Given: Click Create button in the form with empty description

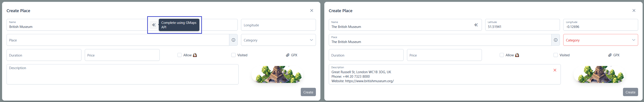Looking at the screenshot, I should (308, 92).
